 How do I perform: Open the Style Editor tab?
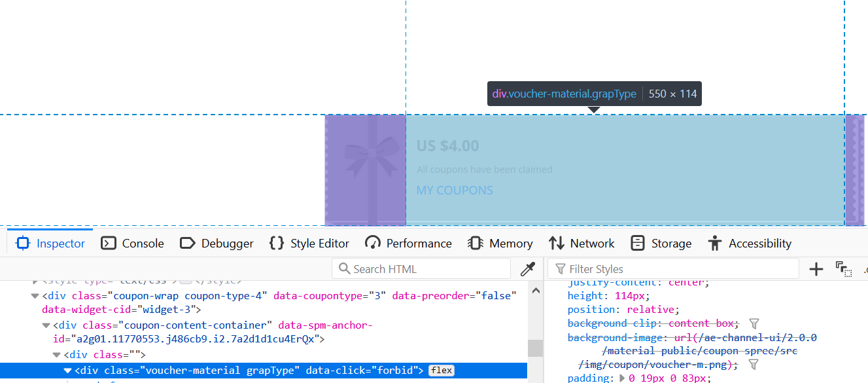[309, 244]
